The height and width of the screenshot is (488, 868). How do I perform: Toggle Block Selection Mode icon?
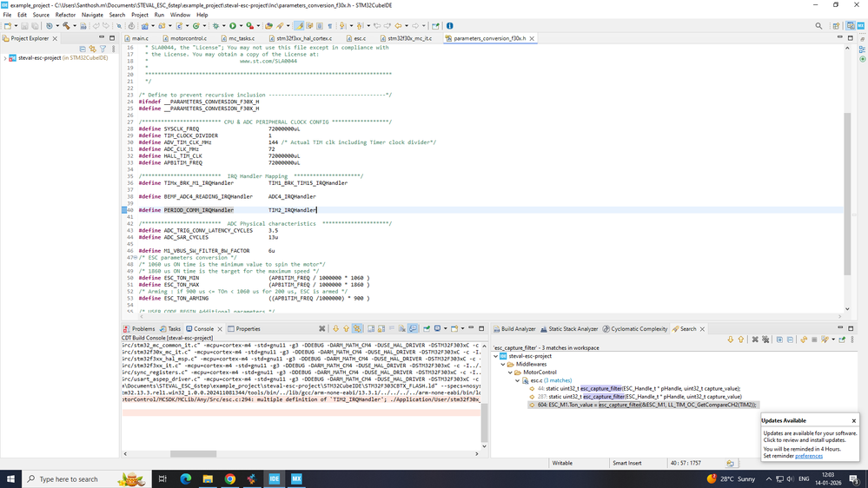tap(320, 26)
